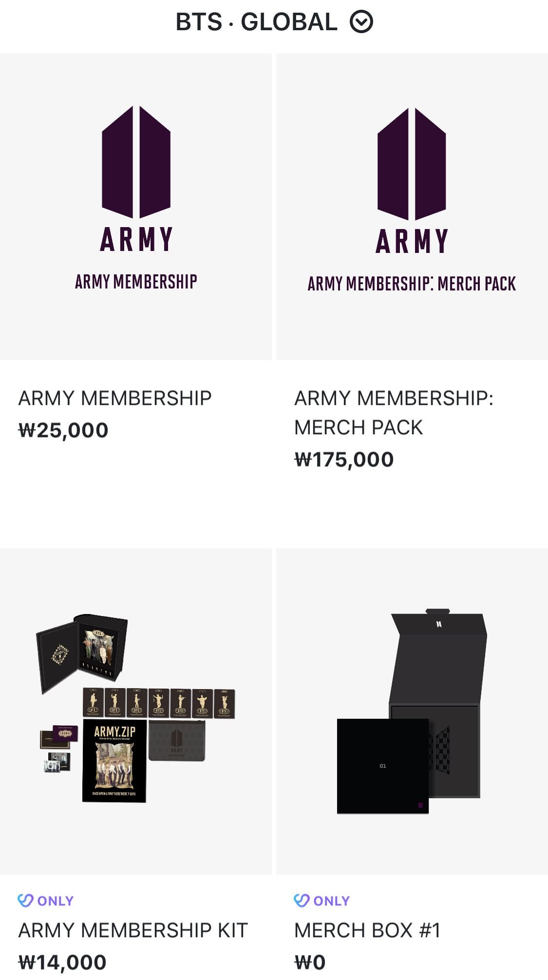
Task: Open the ARMY MEMBERSHIP product image
Action: (x=136, y=207)
